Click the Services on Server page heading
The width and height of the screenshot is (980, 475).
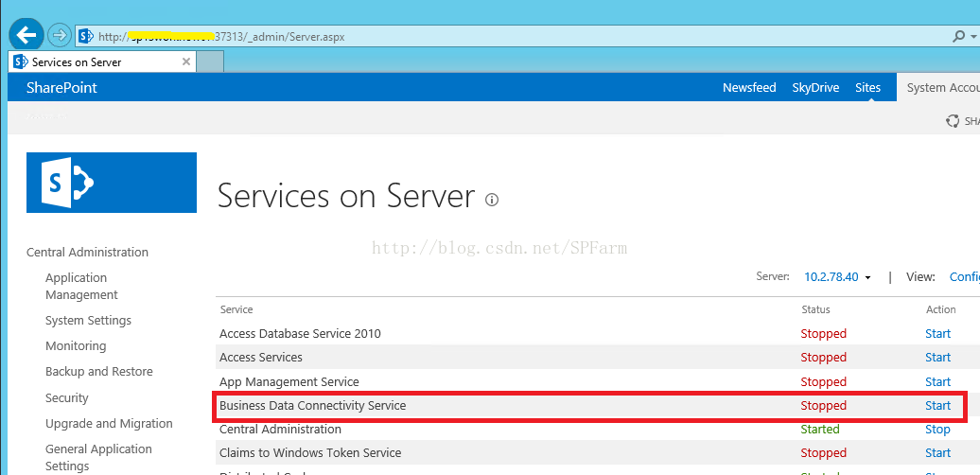click(345, 196)
